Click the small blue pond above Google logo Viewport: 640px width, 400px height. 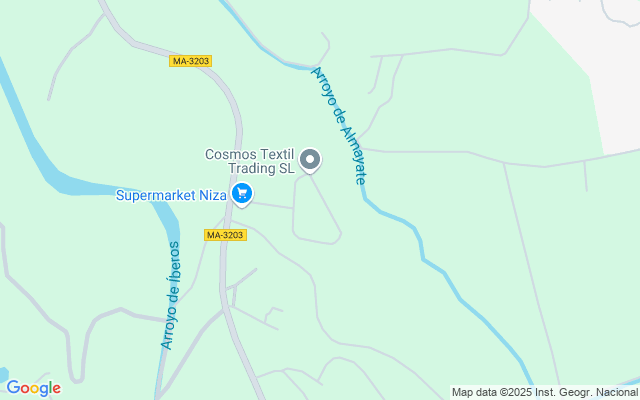point(3,374)
